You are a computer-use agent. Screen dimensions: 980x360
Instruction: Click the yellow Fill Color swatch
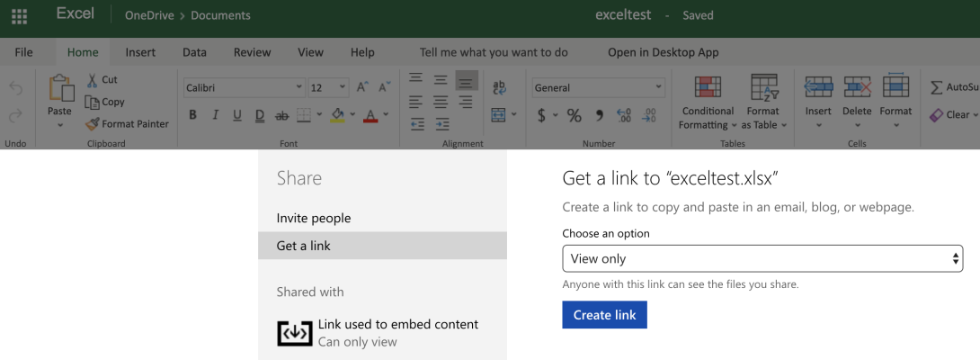click(338, 114)
